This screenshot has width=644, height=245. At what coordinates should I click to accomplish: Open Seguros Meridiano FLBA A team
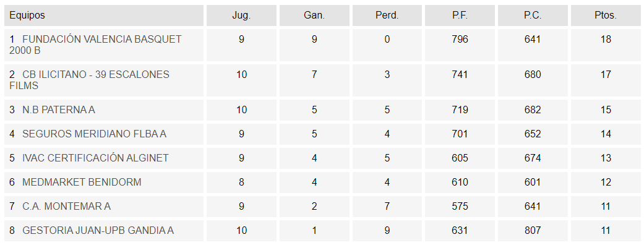pos(94,134)
